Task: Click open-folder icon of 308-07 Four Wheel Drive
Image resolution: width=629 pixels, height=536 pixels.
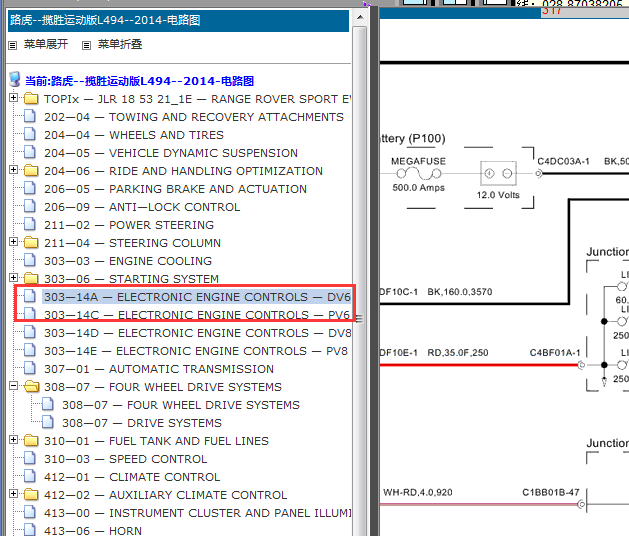Action: (x=31, y=386)
